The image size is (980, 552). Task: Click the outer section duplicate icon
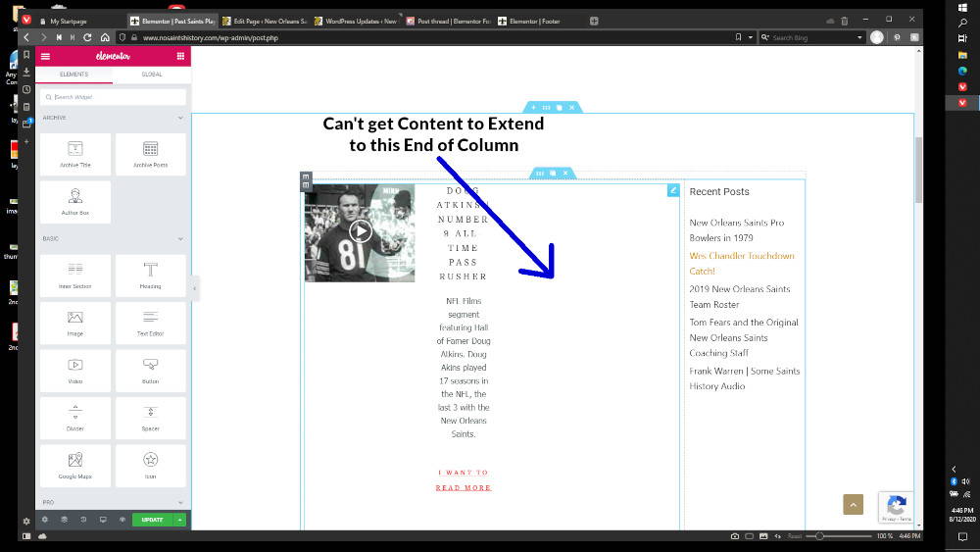[560, 108]
